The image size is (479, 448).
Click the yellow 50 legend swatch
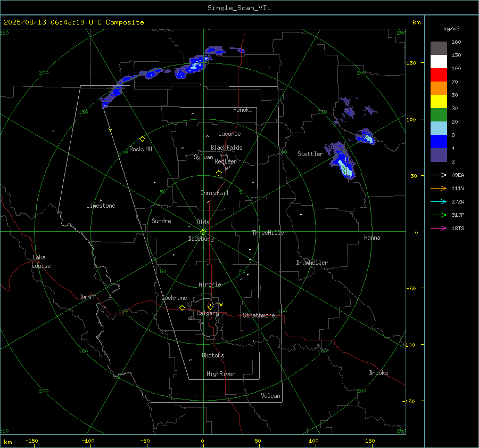[x=439, y=102]
